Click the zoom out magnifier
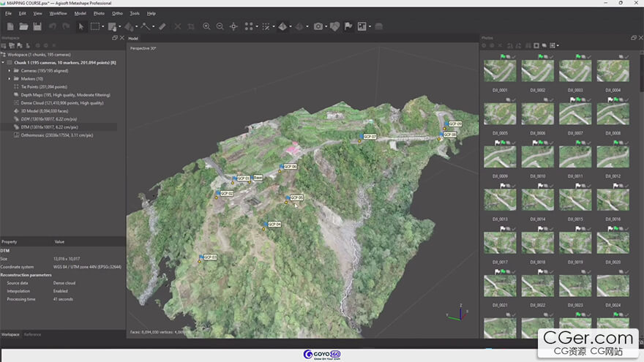This screenshot has width=644, height=362. coord(220,26)
